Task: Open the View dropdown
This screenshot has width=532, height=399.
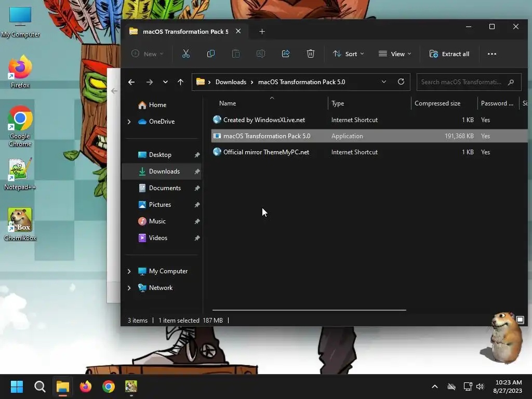Action: point(395,54)
